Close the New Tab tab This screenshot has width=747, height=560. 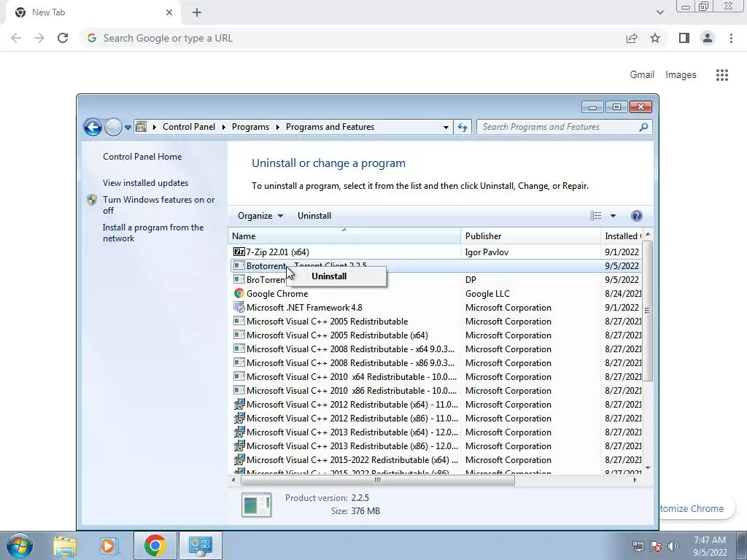pos(169,12)
